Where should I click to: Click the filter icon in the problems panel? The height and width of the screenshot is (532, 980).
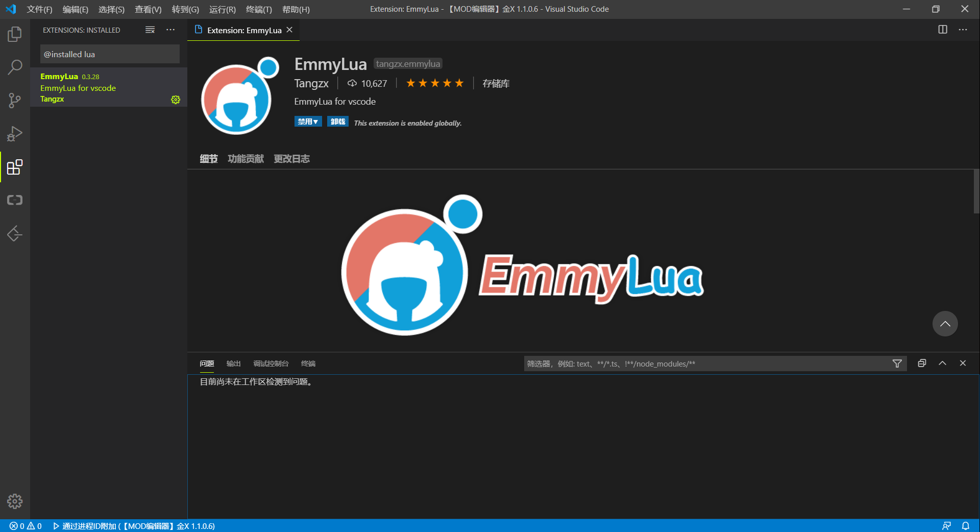click(x=897, y=364)
